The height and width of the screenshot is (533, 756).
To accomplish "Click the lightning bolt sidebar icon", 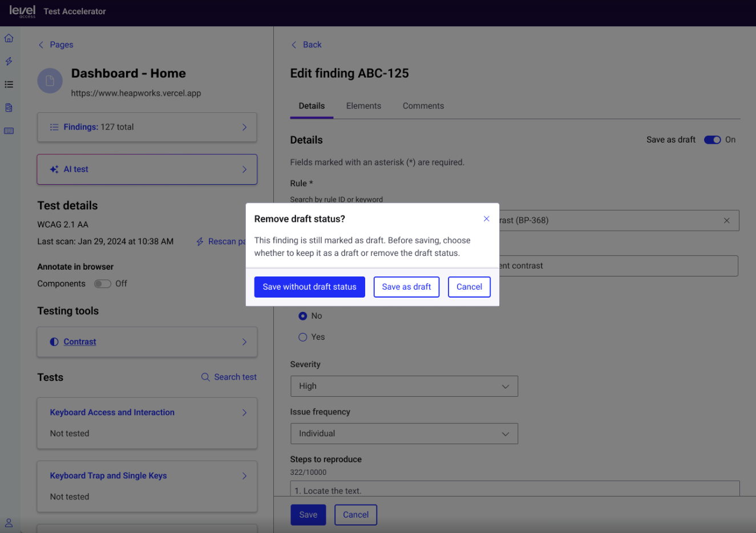I will [x=9, y=61].
